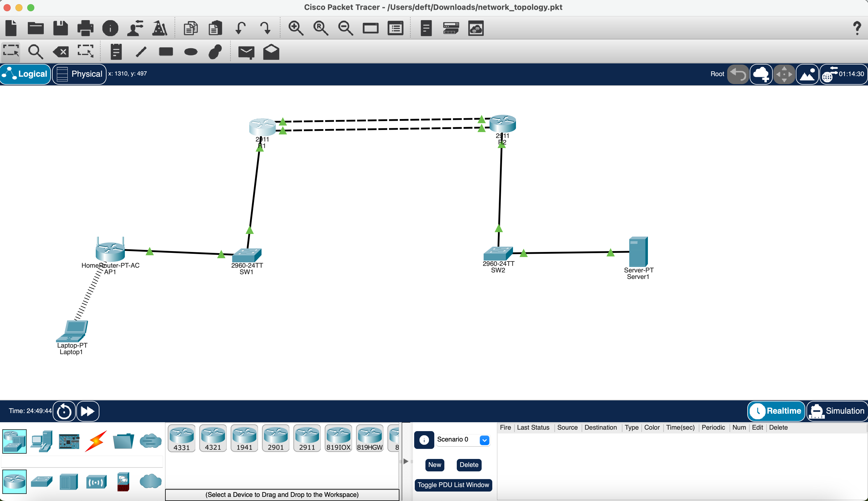This screenshot has width=868, height=501.
Task: Click Toggle PDU List Window button
Action: 453,485
